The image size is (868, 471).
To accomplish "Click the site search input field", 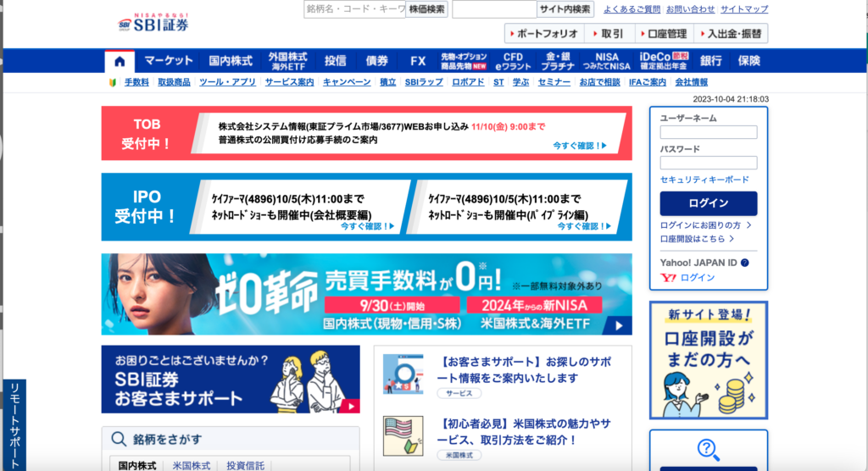I will click(x=494, y=9).
